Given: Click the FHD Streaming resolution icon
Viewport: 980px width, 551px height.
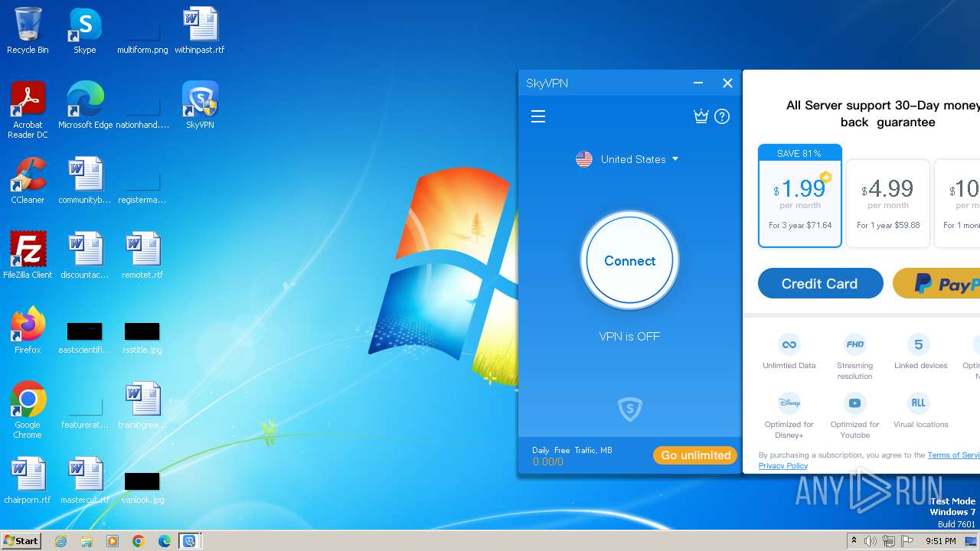Looking at the screenshot, I should tap(854, 344).
